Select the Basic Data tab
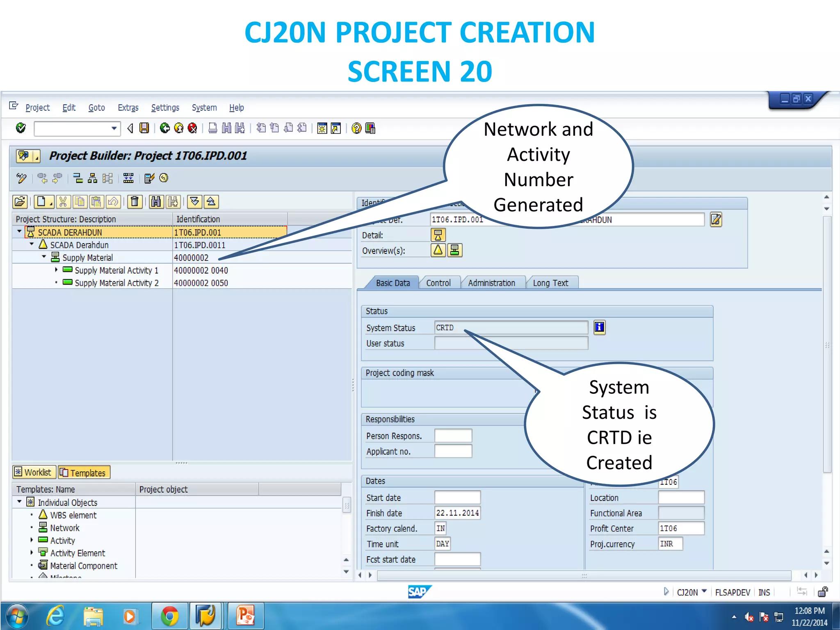The height and width of the screenshot is (630, 840). tap(393, 283)
